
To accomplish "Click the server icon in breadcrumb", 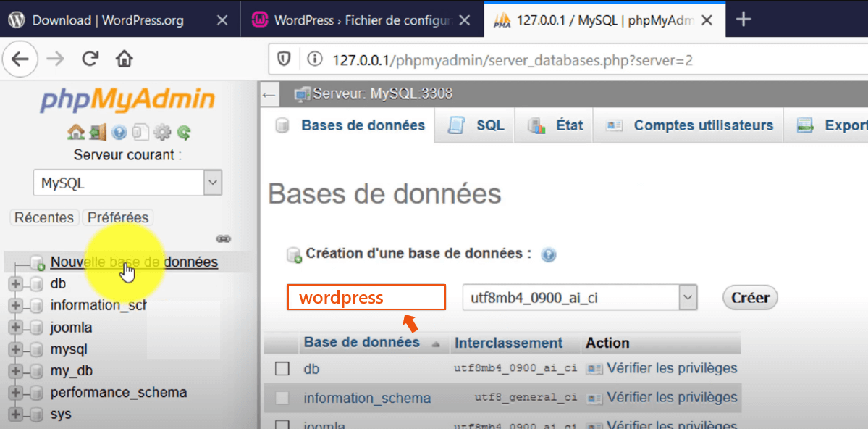I will 303,94.
